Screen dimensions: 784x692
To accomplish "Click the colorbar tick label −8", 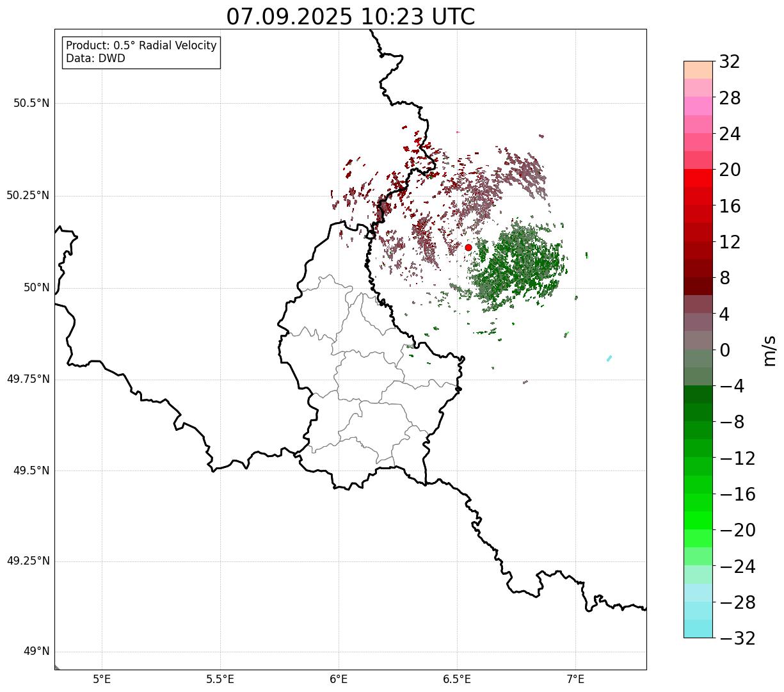I will click(732, 422).
